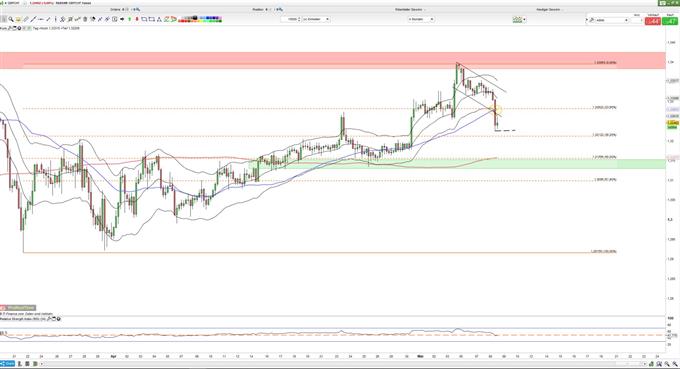This screenshot has width=680, height=369.
Task: Click the wrench icon beside order type
Action: click(x=591, y=20)
